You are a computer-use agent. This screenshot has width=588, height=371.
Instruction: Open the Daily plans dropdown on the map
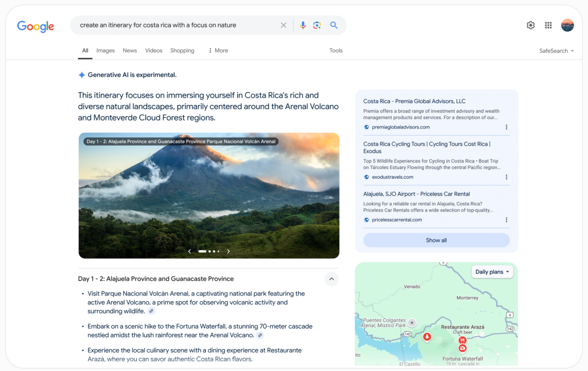(492, 271)
